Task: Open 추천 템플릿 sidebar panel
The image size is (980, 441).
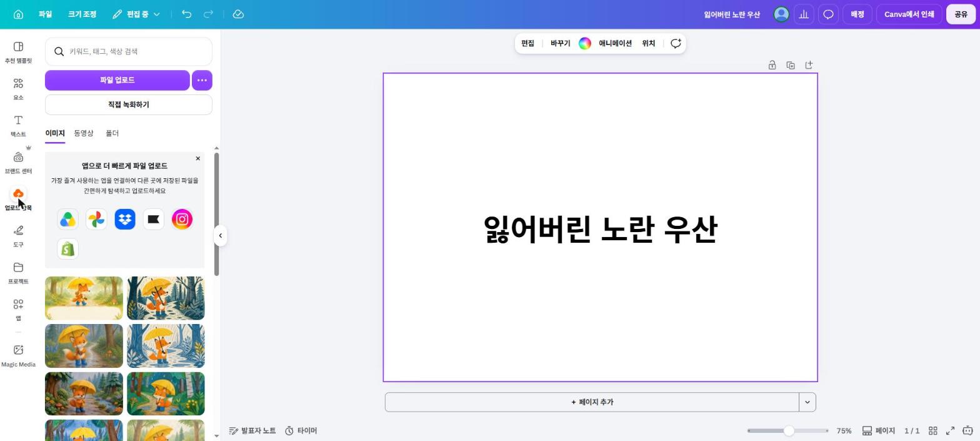Action: pos(18,53)
